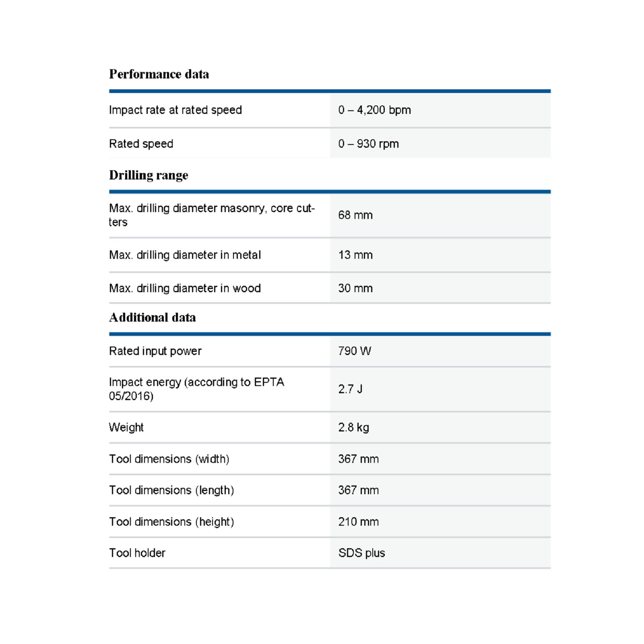Screen dimensions: 644x644
Task: Click the 13 mm value
Action: pos(355,255)
